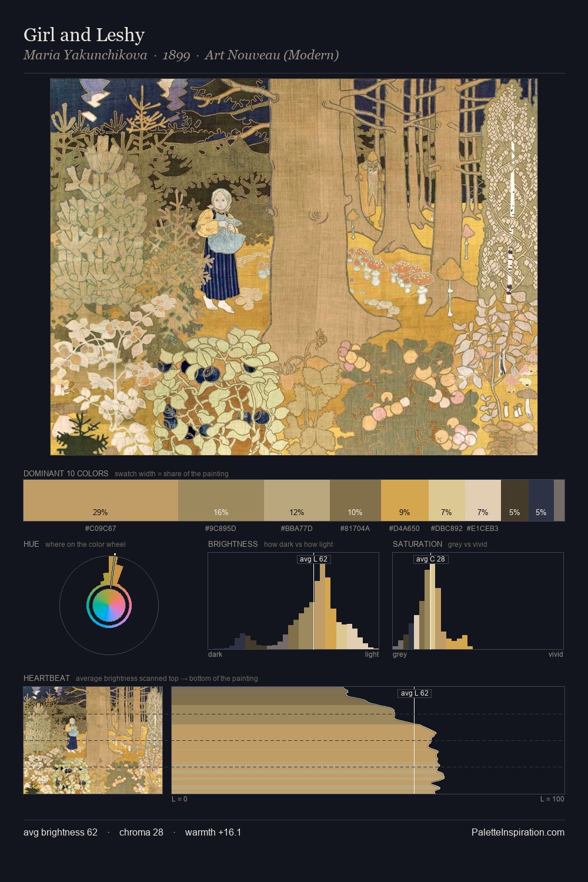The height and width of the screenshot is (882, 588).
Task: Click the 'grey' axis label
Action: click(400, 654)
